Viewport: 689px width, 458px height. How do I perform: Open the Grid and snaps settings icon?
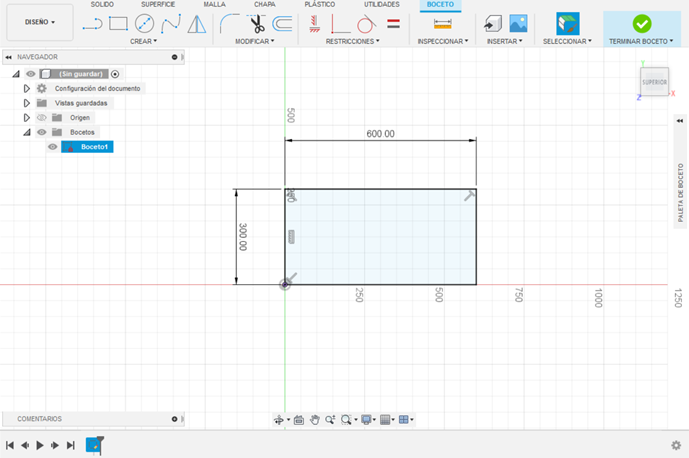385,420
